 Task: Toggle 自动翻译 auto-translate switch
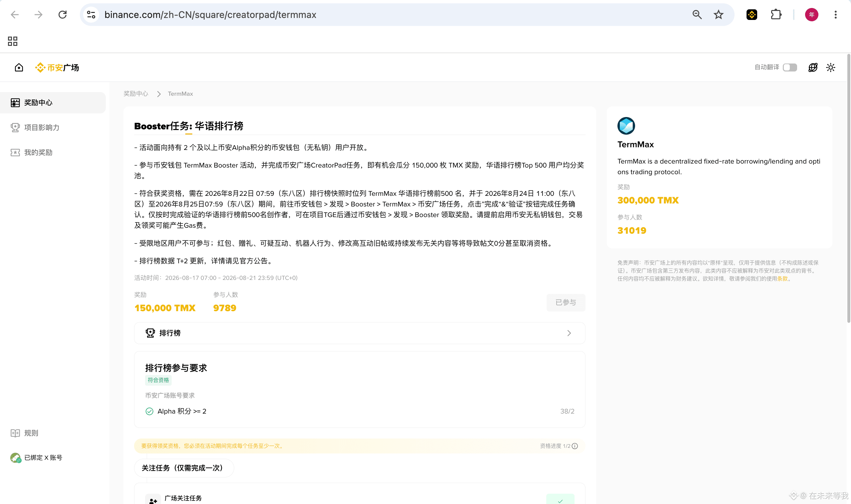tap(790, 67)
